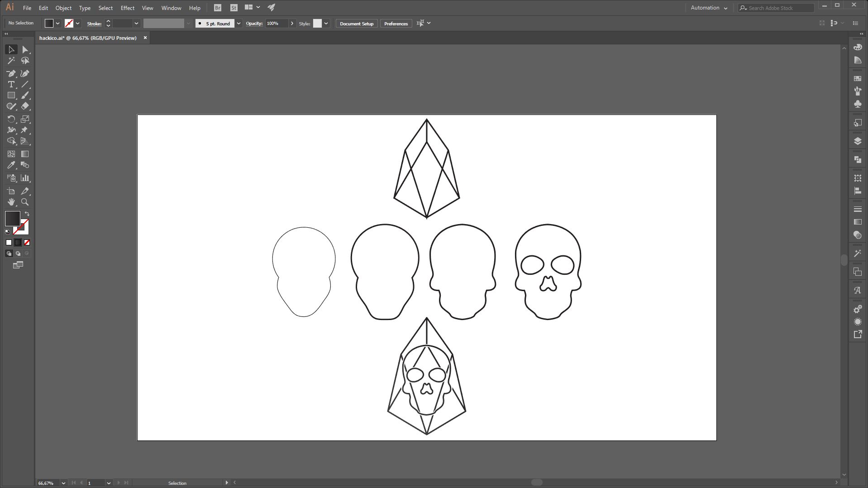
Task: Swap fill and stroke colors
Action: [27, 214]
